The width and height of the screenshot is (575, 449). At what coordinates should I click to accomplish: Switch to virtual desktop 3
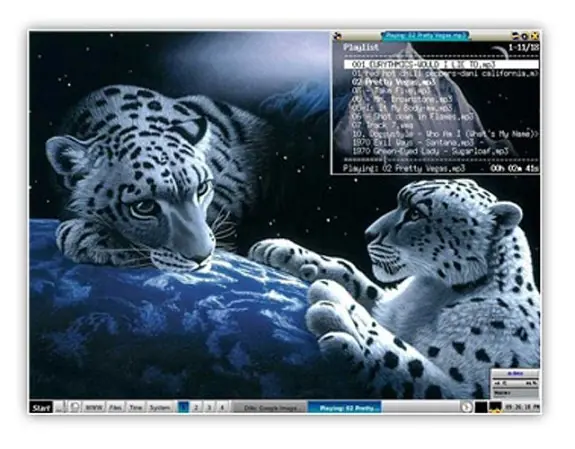pos(209,408)
